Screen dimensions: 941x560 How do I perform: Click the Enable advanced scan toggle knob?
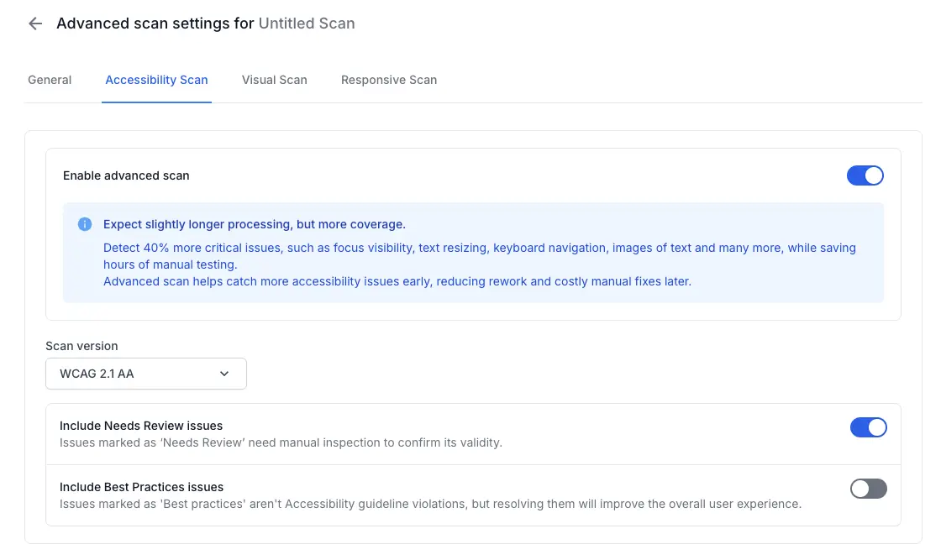click(x=872, y=175)
